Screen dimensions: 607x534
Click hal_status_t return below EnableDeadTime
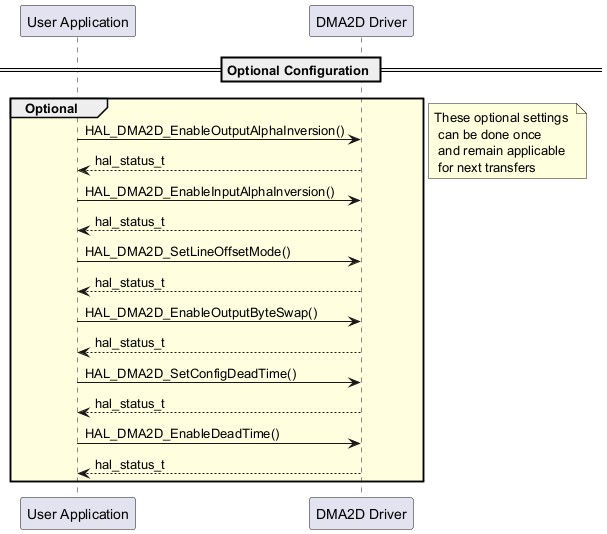129,464
